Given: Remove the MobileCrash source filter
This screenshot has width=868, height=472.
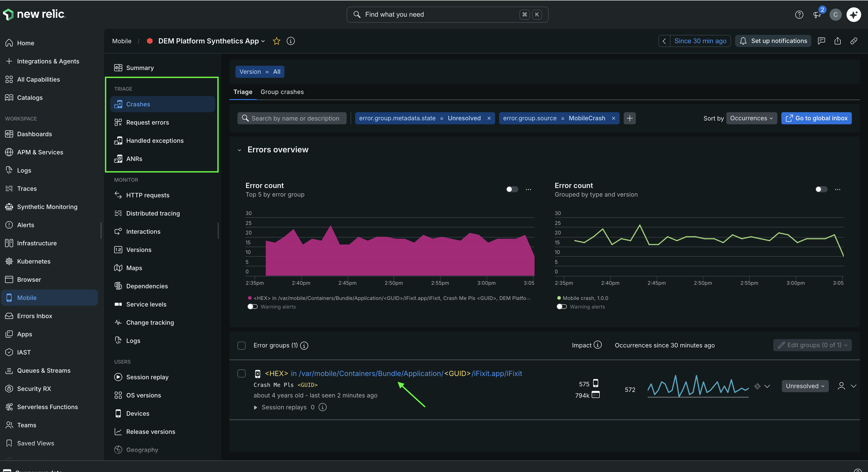Looking at the screenshot, I should coord(613,118).
